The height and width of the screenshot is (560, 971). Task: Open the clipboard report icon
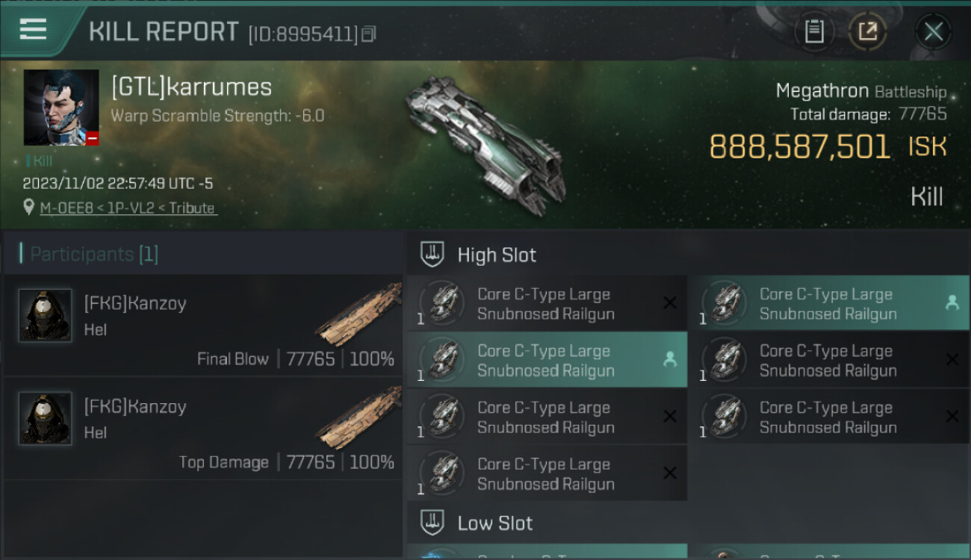(x=814, y=32)
